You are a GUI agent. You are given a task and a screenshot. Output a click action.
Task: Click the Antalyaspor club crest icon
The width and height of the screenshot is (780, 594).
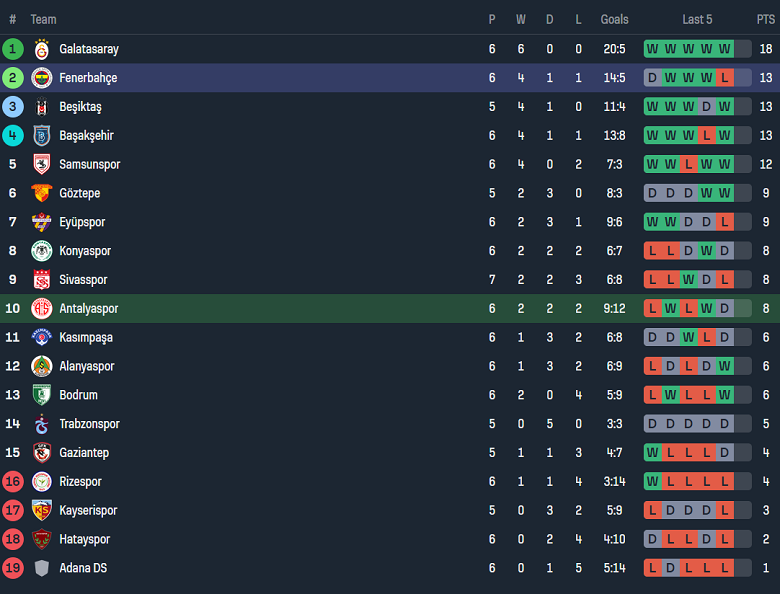[x=42, y=309]
